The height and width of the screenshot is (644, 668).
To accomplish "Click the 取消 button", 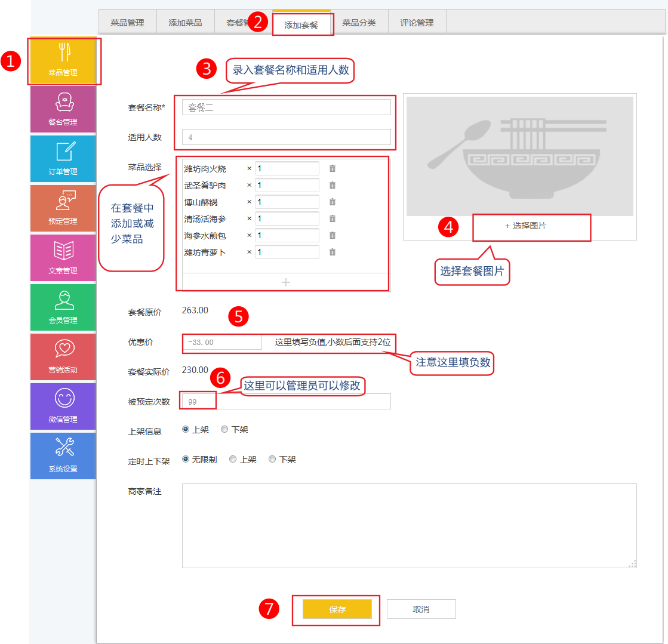I will pyautogui.click(x=421, y=609).
